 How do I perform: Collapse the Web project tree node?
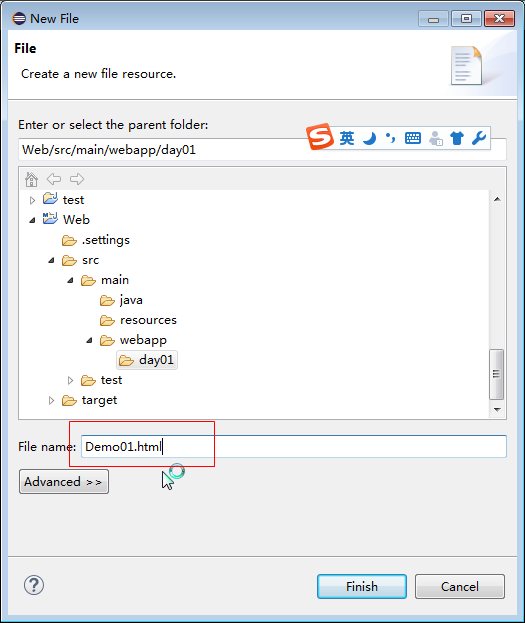[32, 220]
